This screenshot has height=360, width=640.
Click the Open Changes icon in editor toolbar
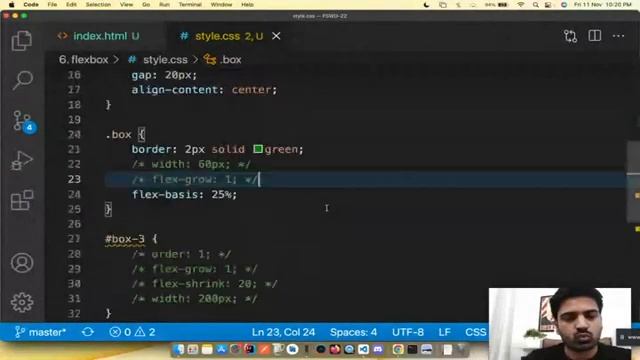tap(570, 36)
